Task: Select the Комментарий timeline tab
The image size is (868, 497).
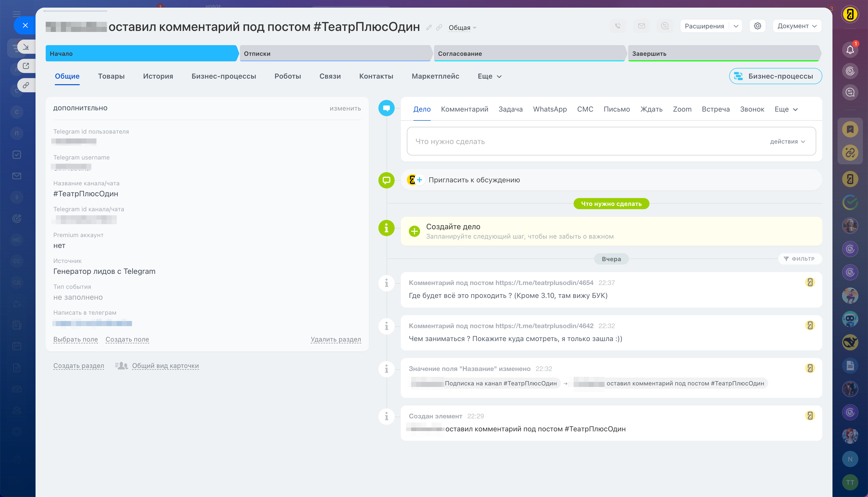Action: pos(464,109)
